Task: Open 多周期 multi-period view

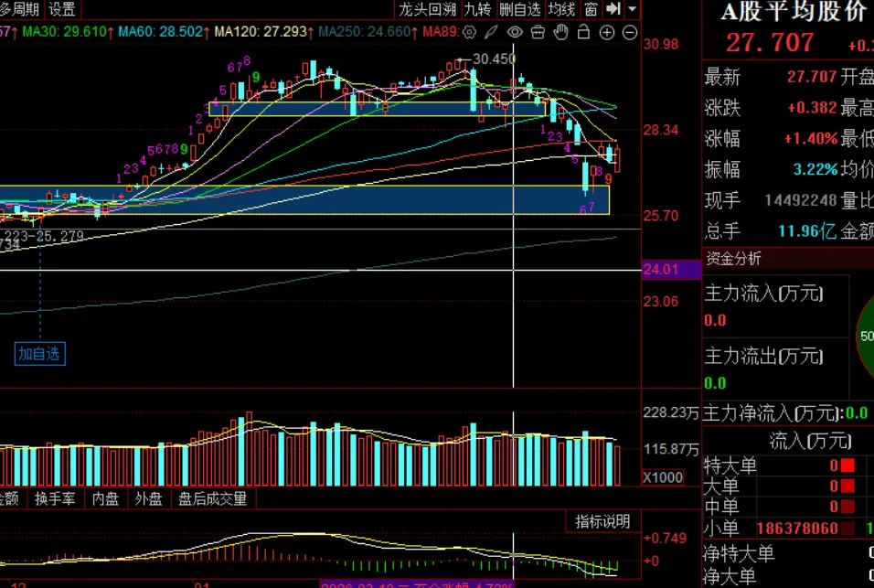Action: tap(19, 9)
